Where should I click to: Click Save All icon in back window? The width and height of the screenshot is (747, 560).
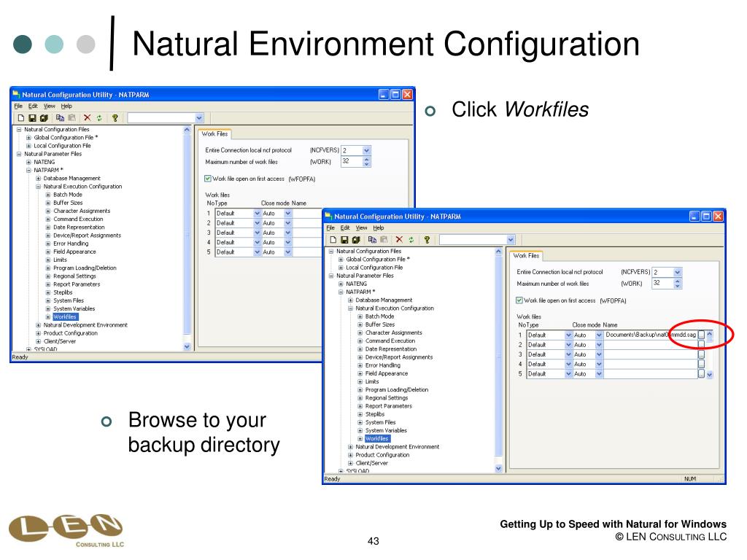tap(43, 117)
